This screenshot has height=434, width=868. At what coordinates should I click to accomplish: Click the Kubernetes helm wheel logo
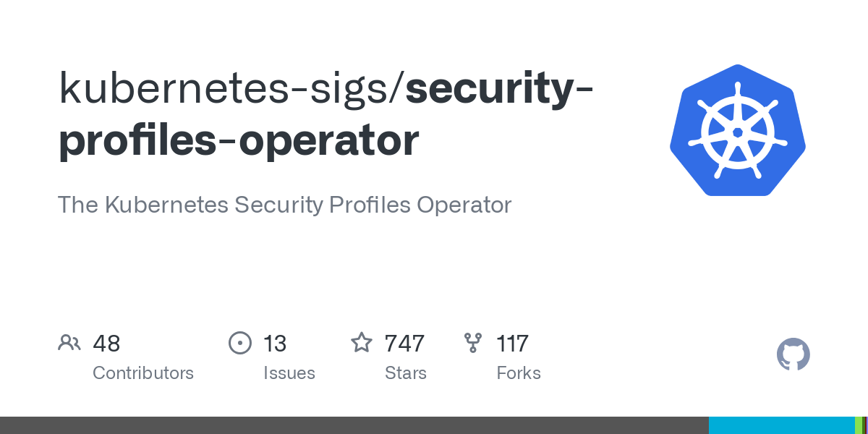pyautogui.click(x=738, y=130)
